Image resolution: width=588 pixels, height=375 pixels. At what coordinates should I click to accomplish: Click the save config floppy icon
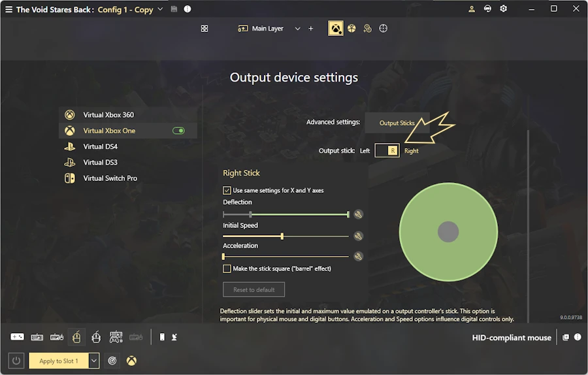tap(174, 9)
